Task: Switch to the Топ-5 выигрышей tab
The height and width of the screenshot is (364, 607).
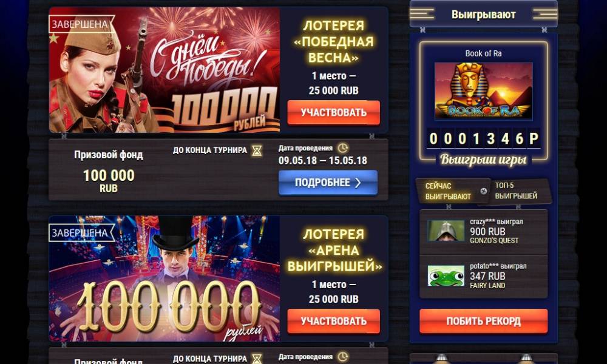Action: [x=517, y=190]
